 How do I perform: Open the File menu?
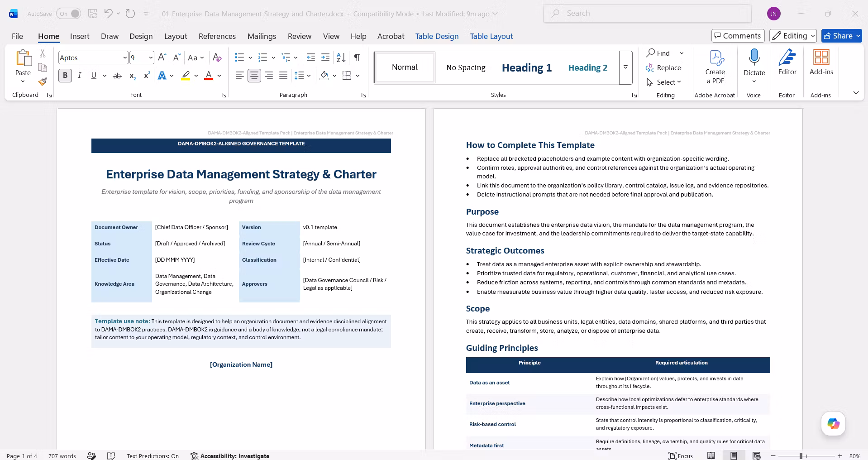tap(17, 36)
